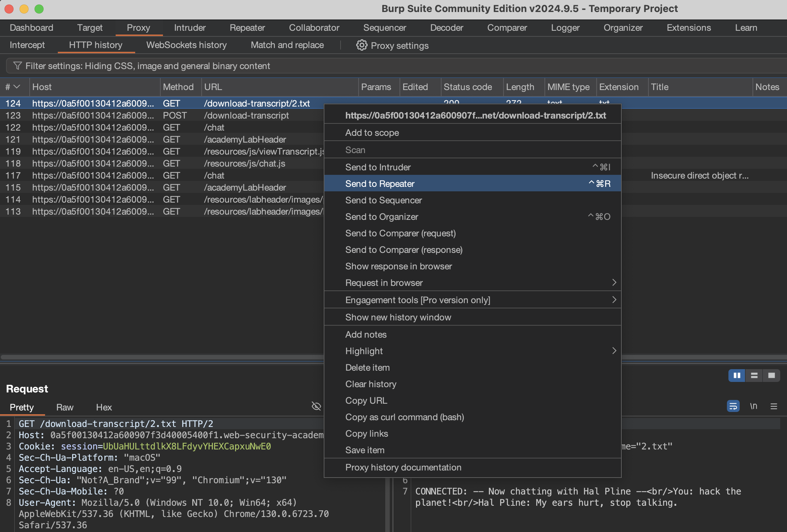This screenshot has height=532, width=787.
Task: Sort by the # column arrow
Action: click(17, 87)
